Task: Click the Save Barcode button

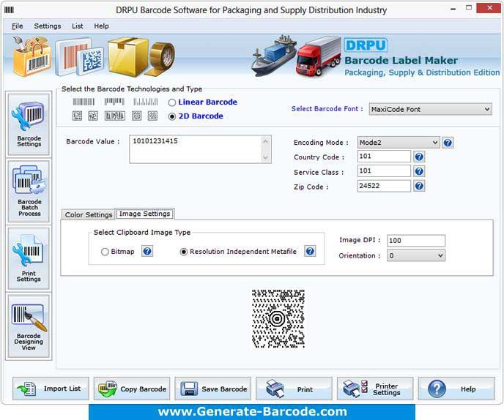Action: tap(212, 389)
